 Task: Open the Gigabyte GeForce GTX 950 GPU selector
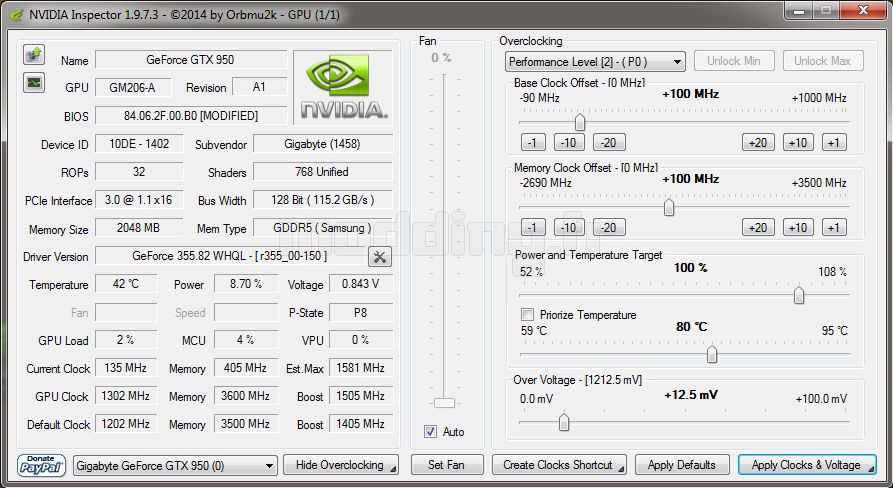[175, 466]
